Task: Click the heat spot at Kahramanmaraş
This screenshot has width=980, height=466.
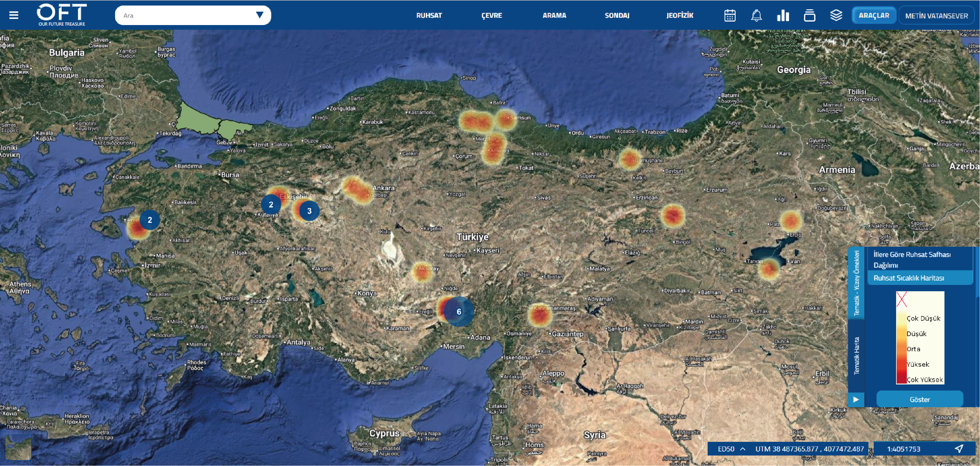Action: (x=540, y=315)
